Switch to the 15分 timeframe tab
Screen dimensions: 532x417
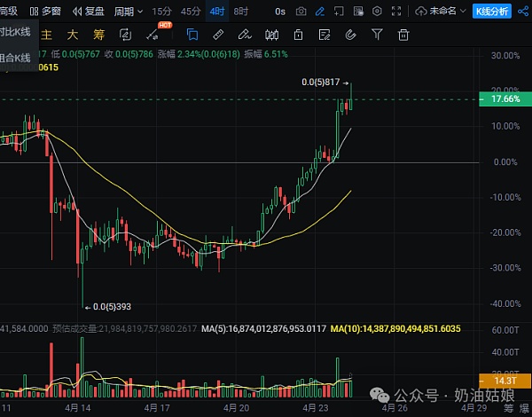coord(162,12)
